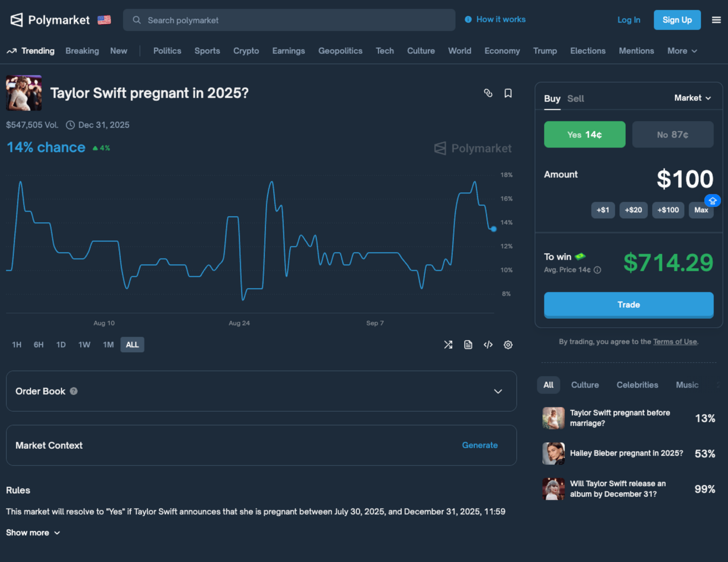The image size is (728, 562).
Task: Set chart range to 1W
Action: [84, 344]
